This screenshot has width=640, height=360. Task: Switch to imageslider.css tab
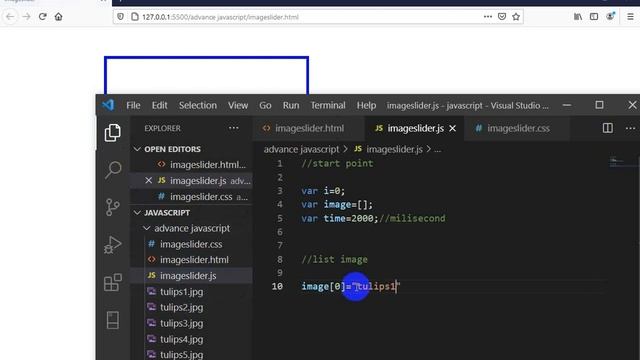(517, 129)
